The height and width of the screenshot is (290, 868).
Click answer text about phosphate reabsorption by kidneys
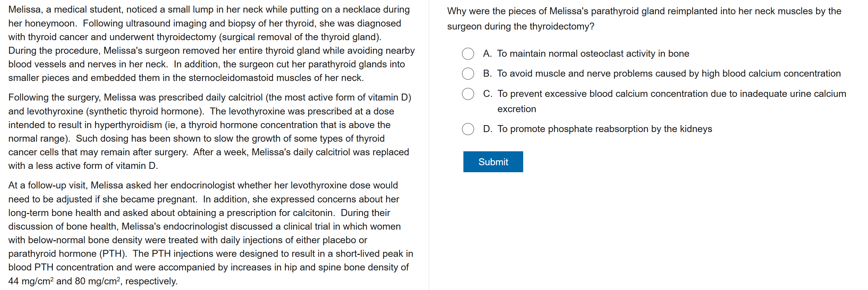click(x=605, y=129)
